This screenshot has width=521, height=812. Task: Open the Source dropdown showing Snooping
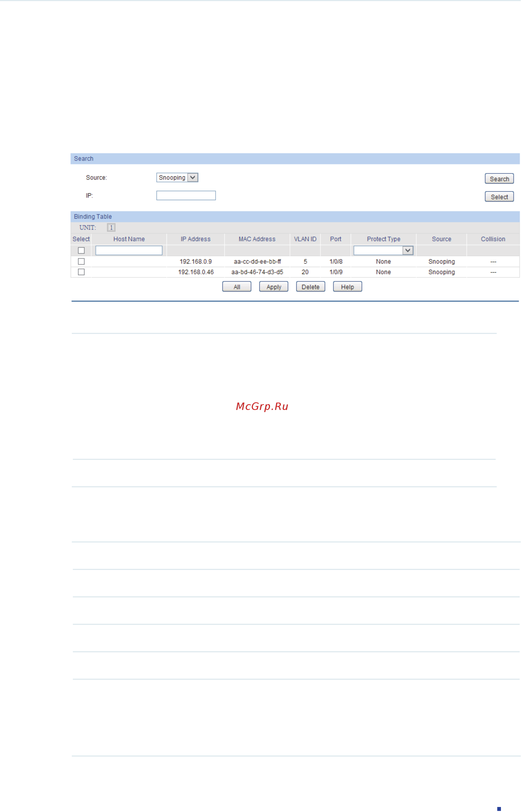tap(177, 178)
